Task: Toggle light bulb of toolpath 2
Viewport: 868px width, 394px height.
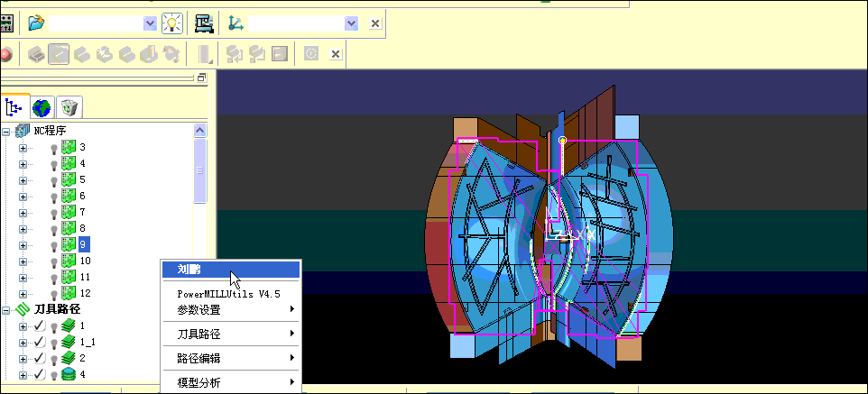Action: click(54, 359)
